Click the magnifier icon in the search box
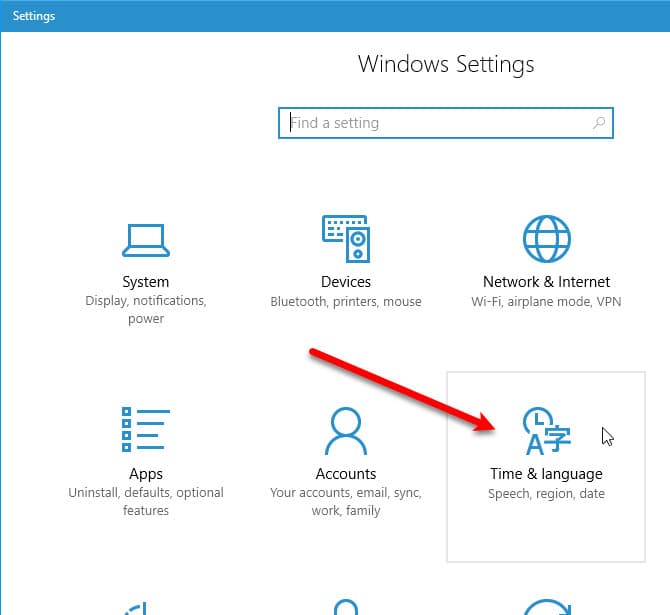670x615 pixels. pyautogui.click(x=599, y=123)
